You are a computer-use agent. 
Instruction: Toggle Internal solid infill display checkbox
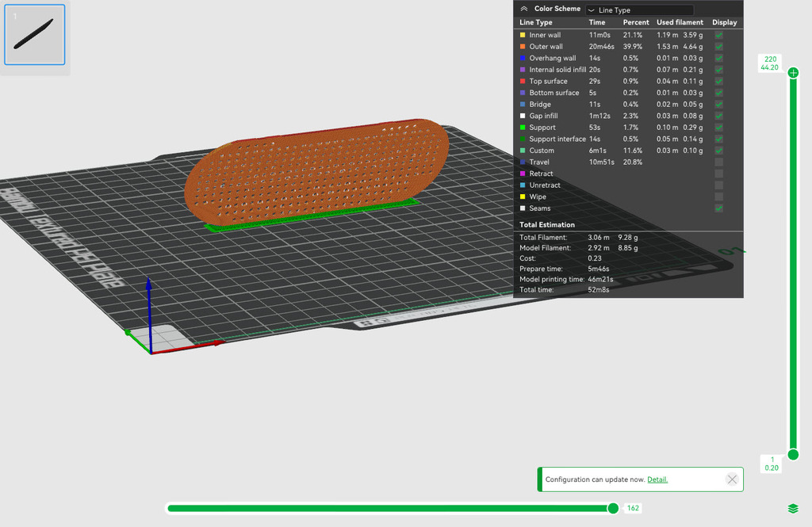tap(718, 70)
